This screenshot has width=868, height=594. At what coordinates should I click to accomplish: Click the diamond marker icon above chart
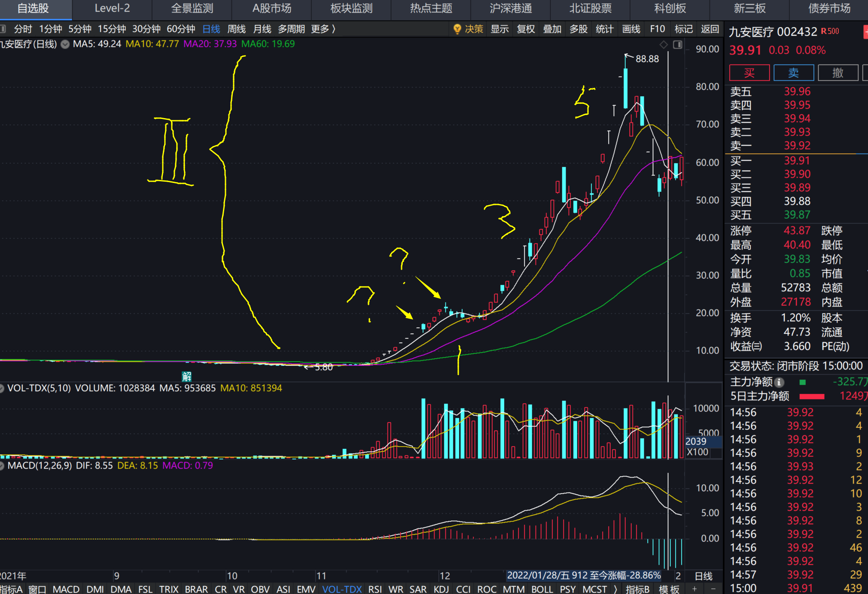664,45
